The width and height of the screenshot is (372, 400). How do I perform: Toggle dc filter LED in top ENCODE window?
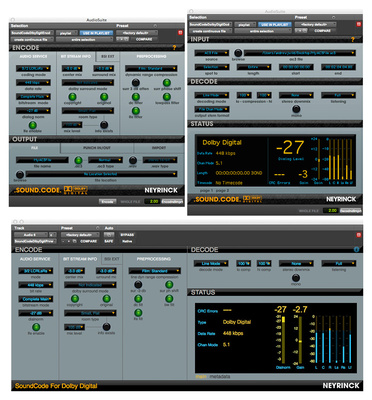136,97
